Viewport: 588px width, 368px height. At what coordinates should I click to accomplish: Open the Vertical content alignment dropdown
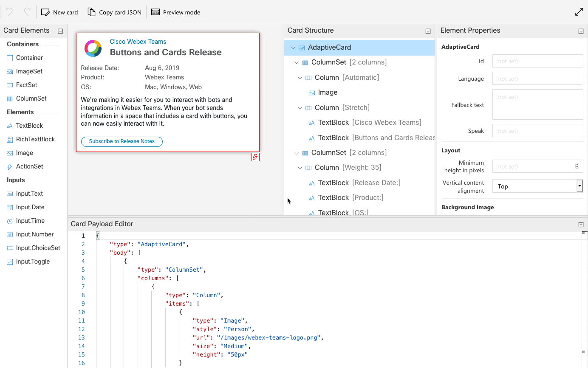click(x=537, y=186)
